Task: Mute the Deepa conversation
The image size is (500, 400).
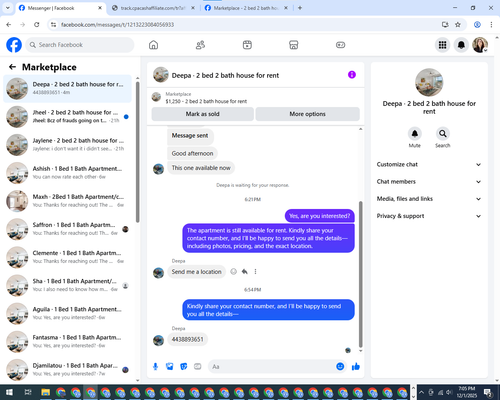Action: point(415,134)
